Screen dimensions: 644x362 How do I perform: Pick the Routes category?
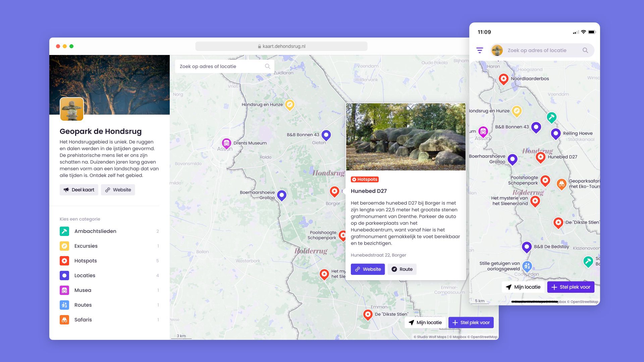(x=83, y=305)
